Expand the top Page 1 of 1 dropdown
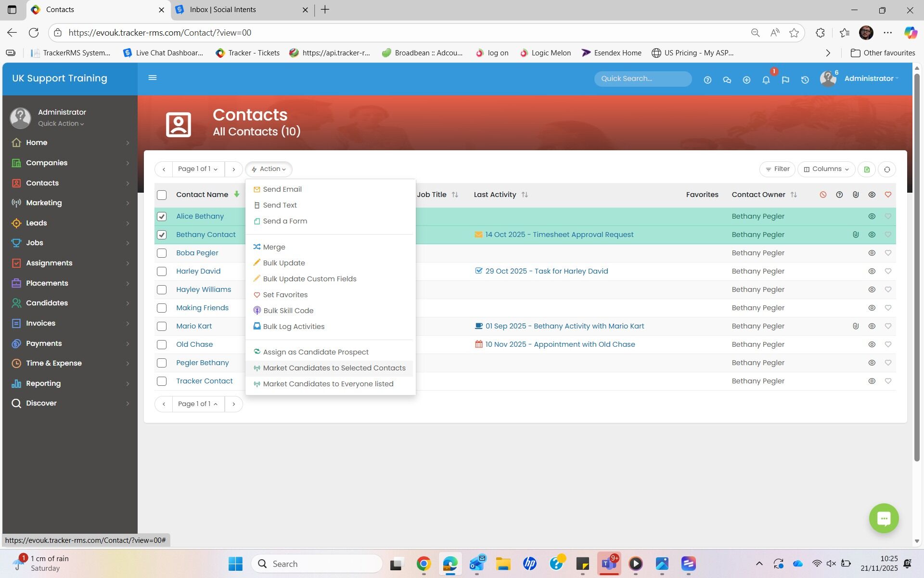The image size is (924, 578). 198,169
